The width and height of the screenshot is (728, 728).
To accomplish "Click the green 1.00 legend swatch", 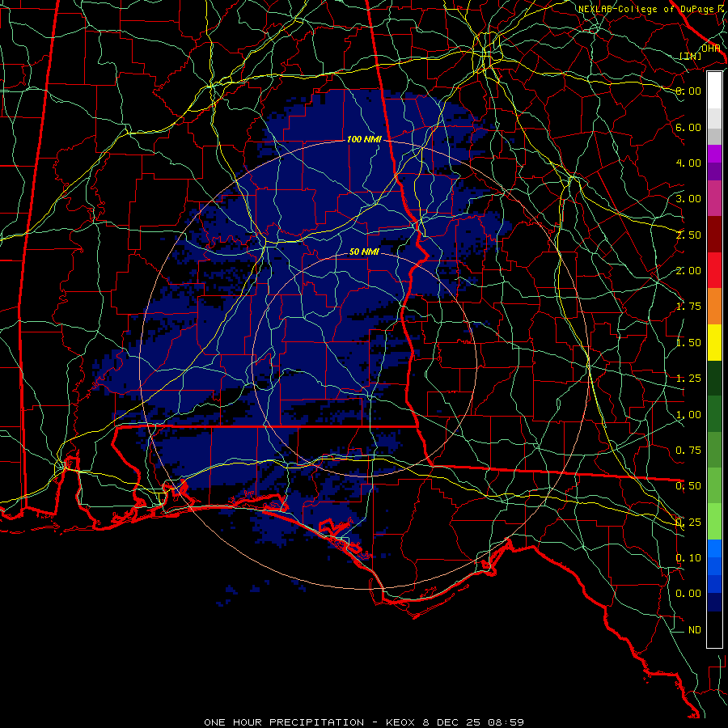I will pyautogui.click(x=714, y=414).
